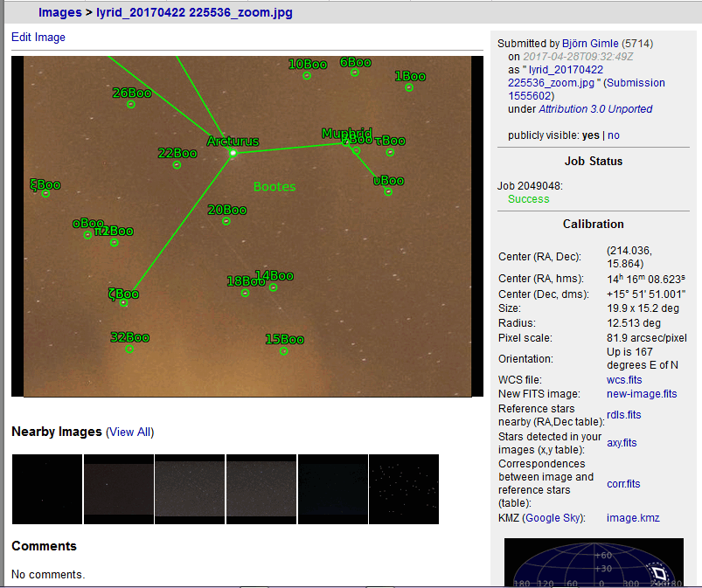Download the wcs.fits file
The image size is (702, 588).
pyautogui.click(x=624, y=380)
